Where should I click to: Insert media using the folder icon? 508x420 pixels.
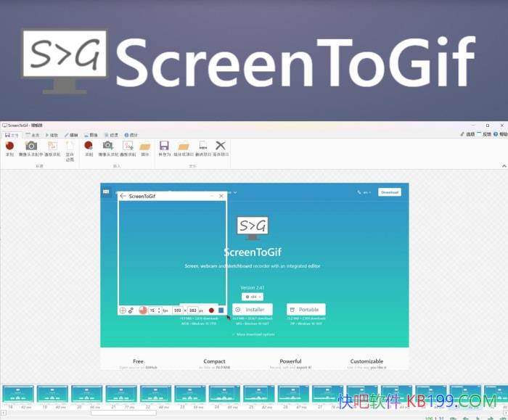click(145, 147)
